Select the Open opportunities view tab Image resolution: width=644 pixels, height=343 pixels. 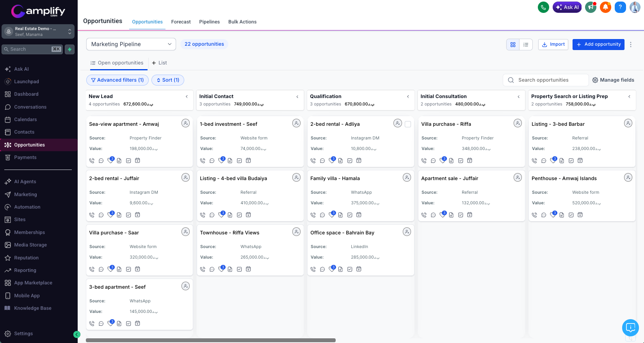(x=117, y=63)
